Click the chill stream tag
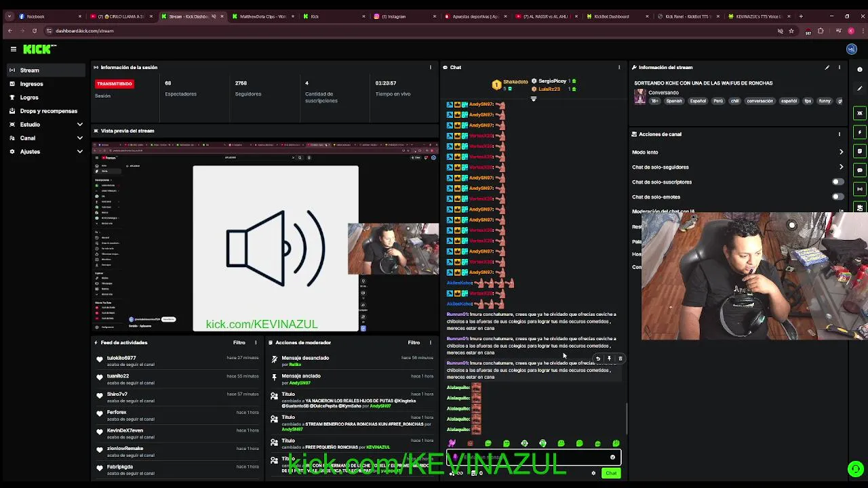 (x=735, y=101)
